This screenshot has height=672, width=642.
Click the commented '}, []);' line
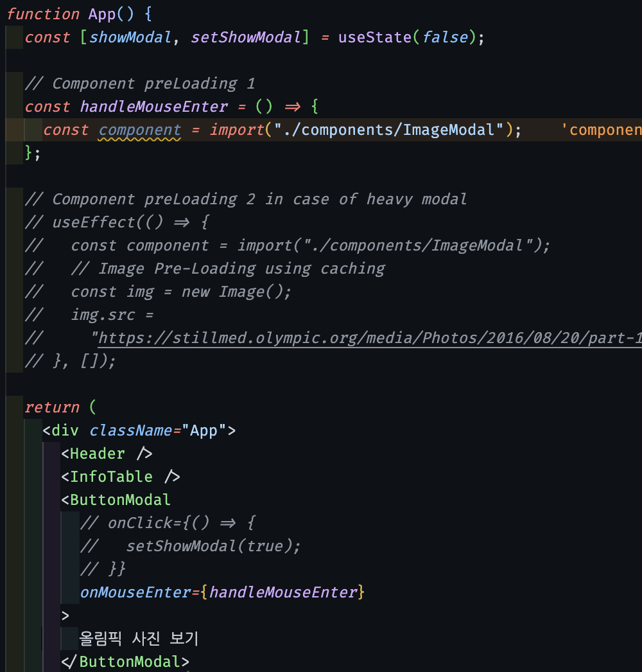(x=70, y=361)
